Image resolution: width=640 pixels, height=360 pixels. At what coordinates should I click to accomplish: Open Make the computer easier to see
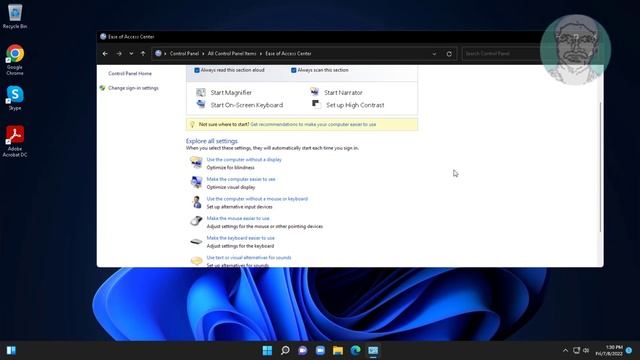(x=241, y=179)
